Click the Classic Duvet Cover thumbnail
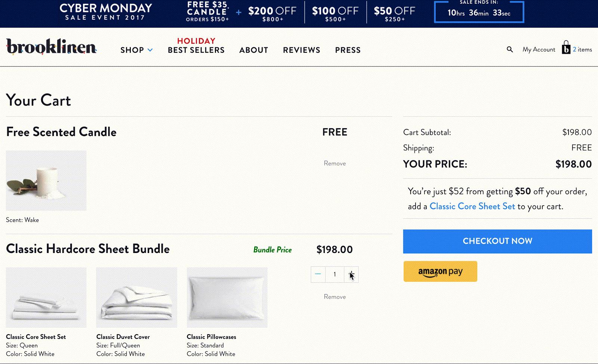 (136, 297)
